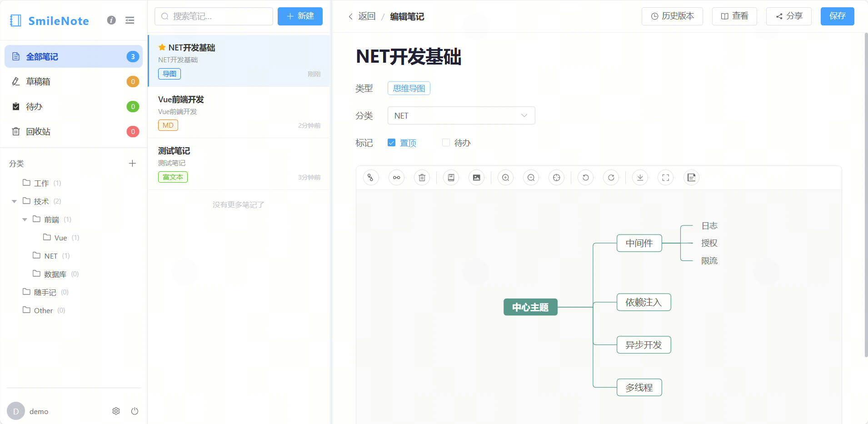Select the 数据库 category
This screenshot has width=868, height=424.
(x=55, y=274)
